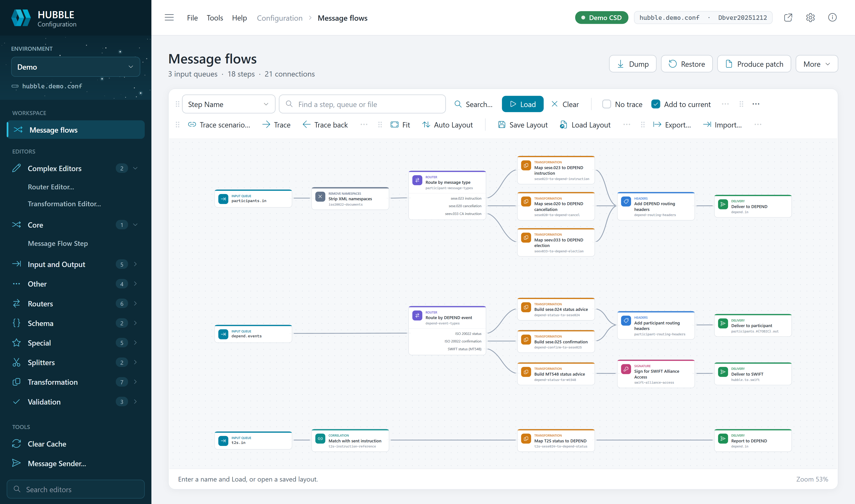Collapse the Core section

[x=135, y=225]
